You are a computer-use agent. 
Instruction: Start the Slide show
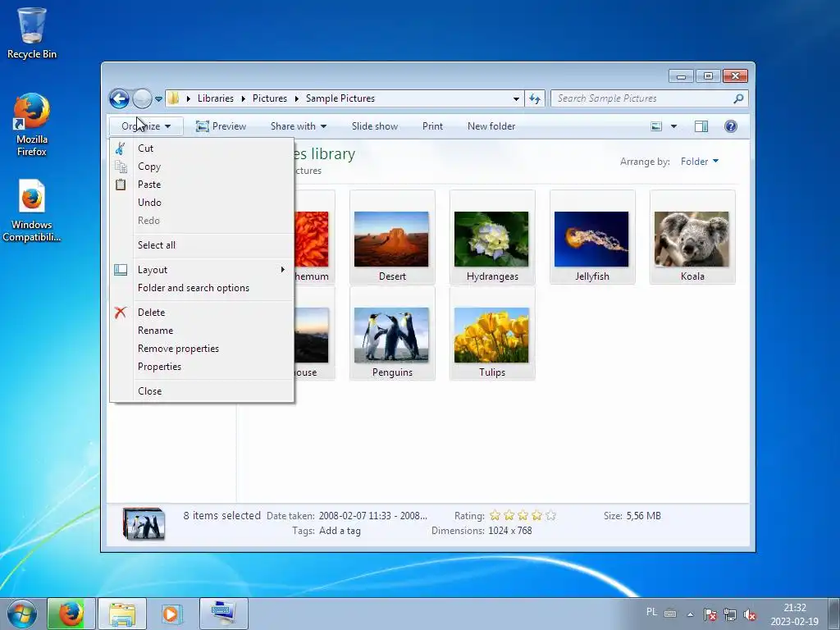tap(374, 126)
